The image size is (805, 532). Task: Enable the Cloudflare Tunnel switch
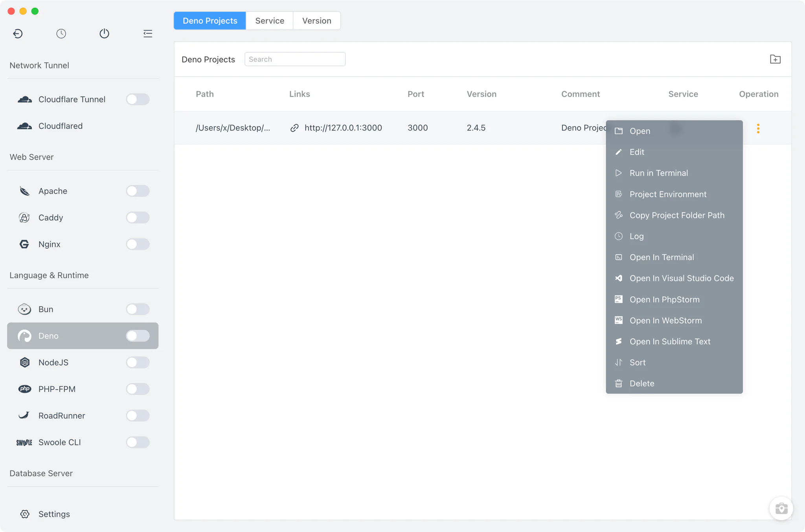point(138,99)
